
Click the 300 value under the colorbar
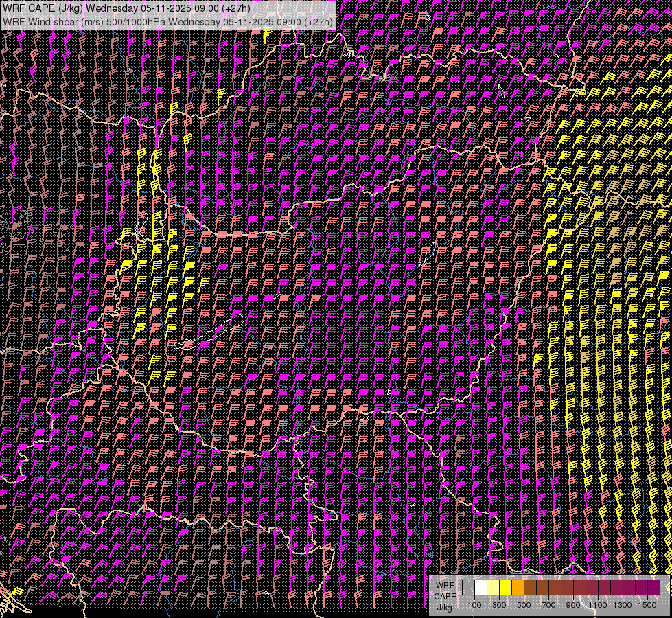pos(499,605)
